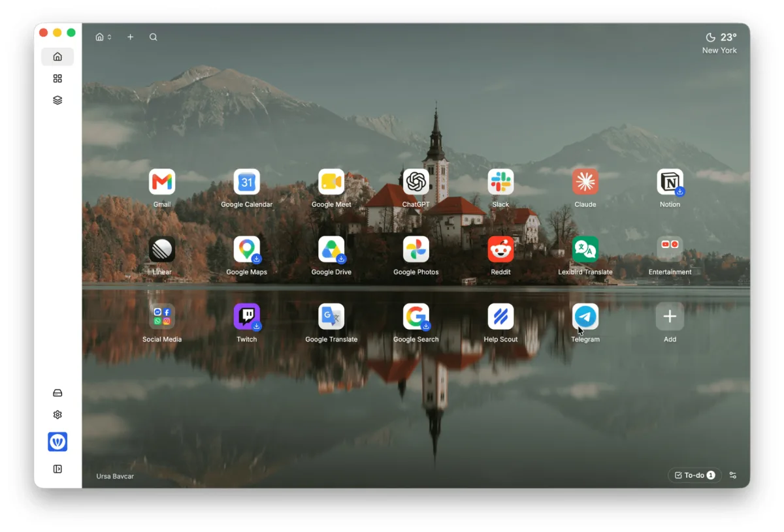Click the blue Wavebox logo icon
Viewport: 784px width, 532px height.
coord(57,442)
